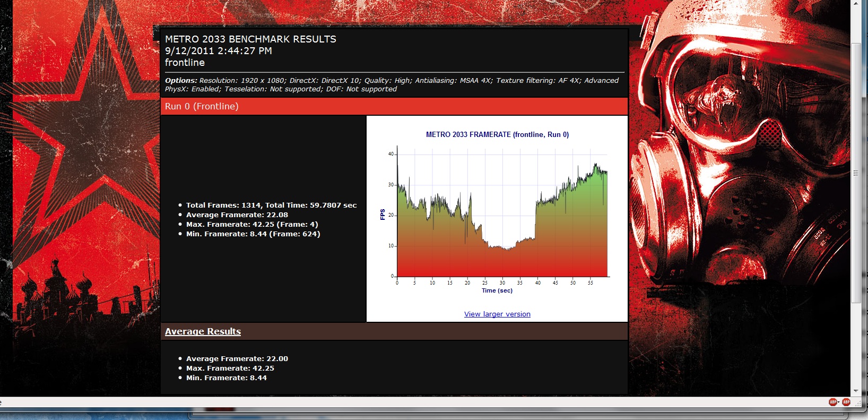Click the window resize grip in status bar
The height and width of the screenshot is (420, 868).
(858, 403)
